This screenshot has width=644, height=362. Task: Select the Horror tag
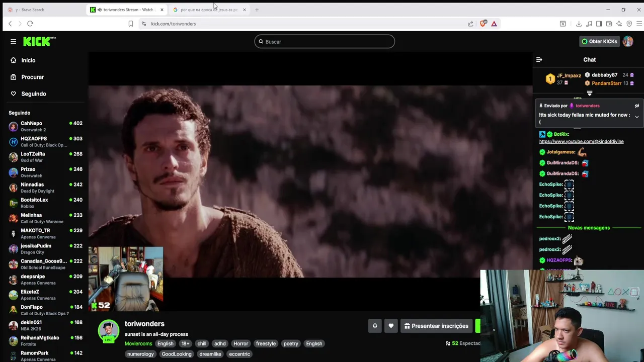coord(240,344)
